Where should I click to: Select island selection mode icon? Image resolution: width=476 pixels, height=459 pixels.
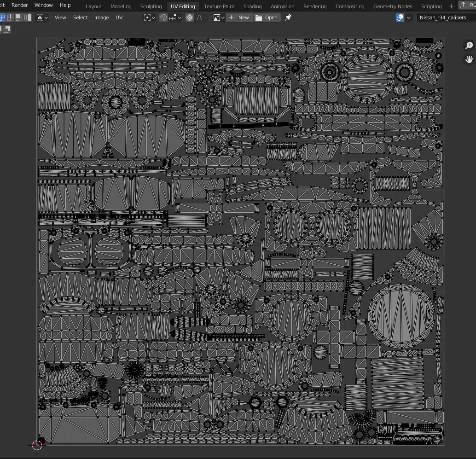[x=28, y=17]
